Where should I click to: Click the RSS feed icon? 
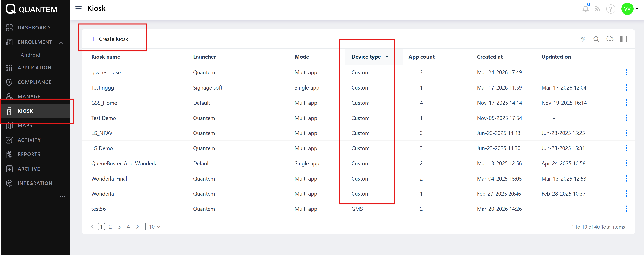coord(597,9)
